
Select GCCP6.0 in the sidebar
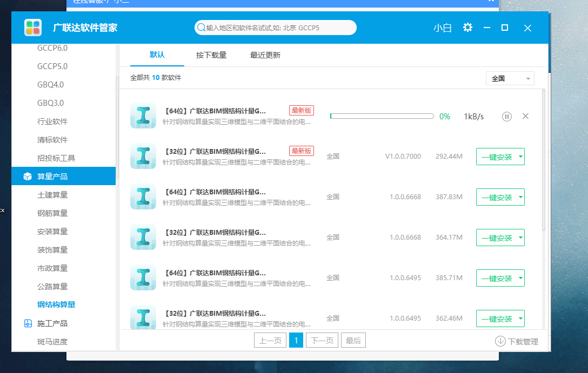[x=52, y=48]
